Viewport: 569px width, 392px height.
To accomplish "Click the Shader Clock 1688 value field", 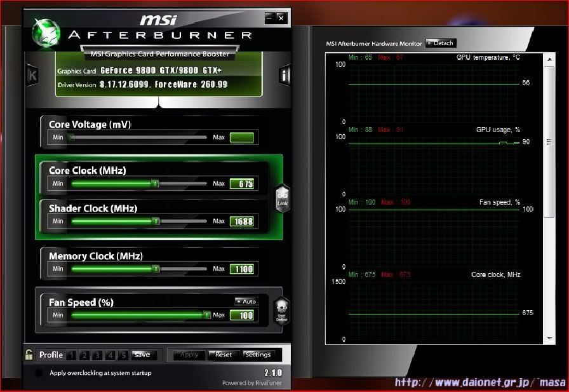I will click(242, 221).
